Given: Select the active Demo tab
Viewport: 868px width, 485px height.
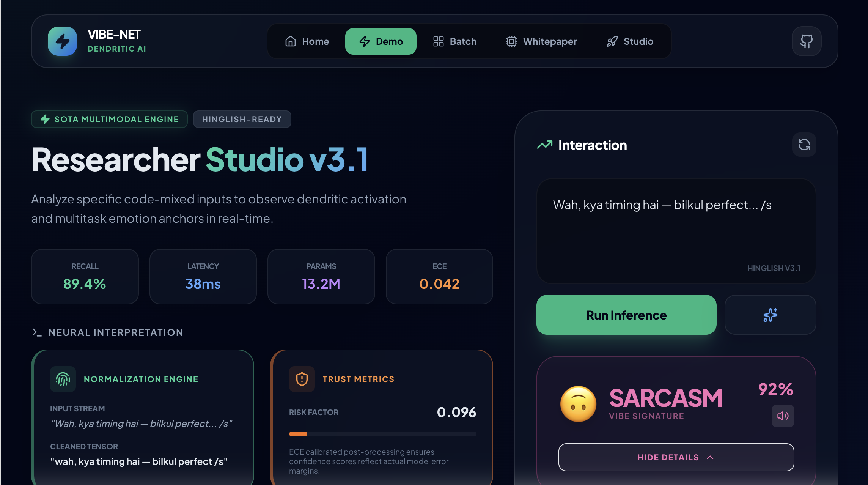Looking at the screenshot, I should point(381,41).
